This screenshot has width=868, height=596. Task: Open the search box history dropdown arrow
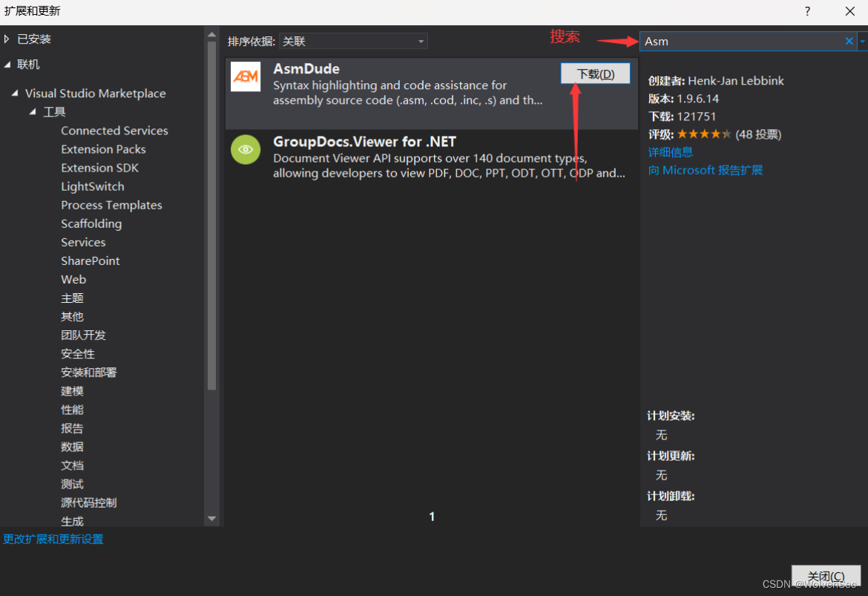tap(863, 41)
